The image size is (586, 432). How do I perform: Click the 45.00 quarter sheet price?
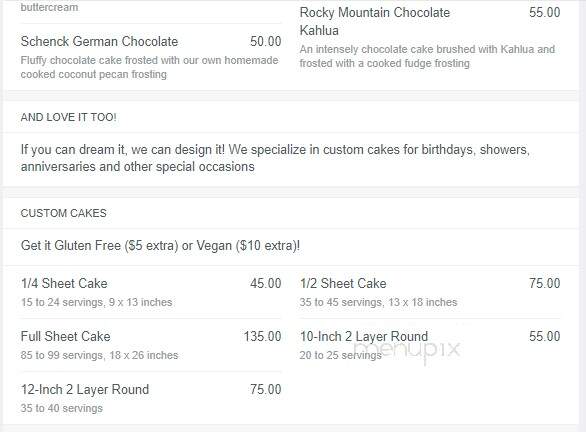click(x=266, y=283)
